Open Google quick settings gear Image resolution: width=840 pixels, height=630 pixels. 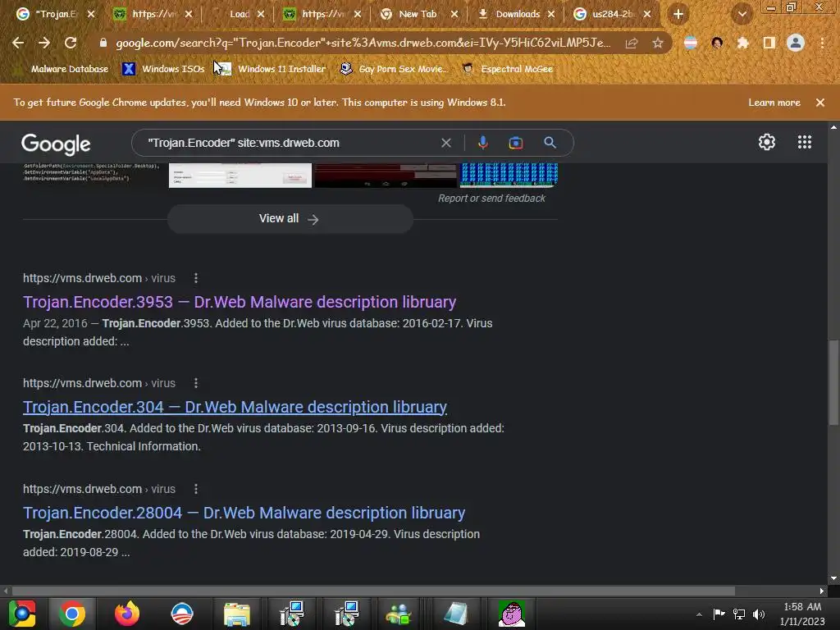pyautogui.click(x=767, y=142)
